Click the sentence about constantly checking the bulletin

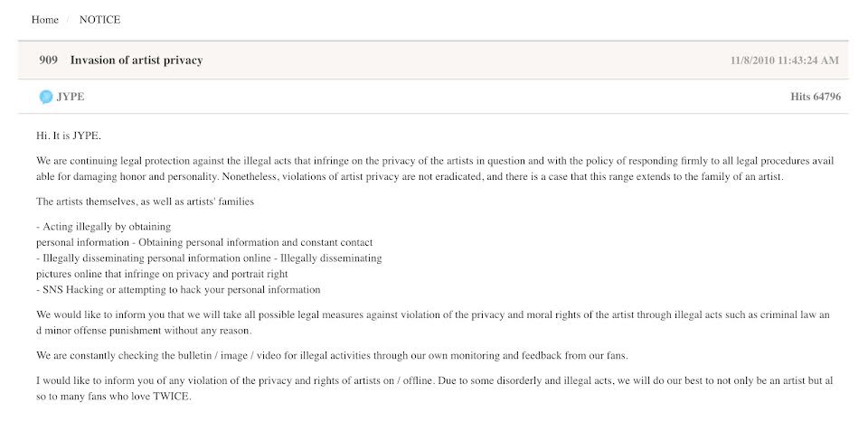pyautogui.click(x=332, y=356)
